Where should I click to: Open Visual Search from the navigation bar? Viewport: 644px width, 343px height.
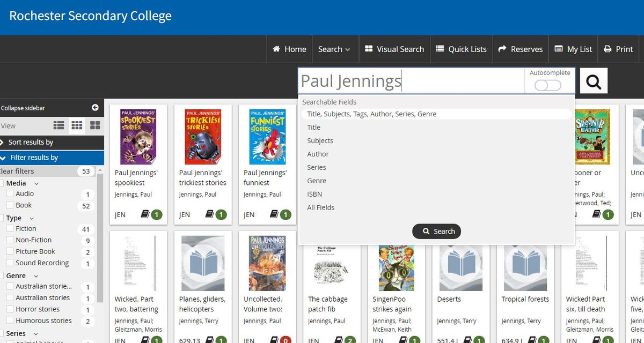pos(394,49)
